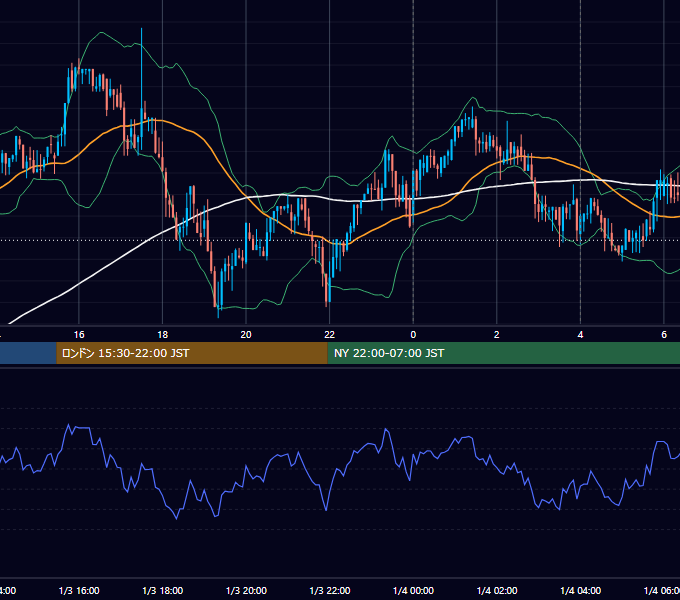The height and width of the screenshot is (600, 680).
Task: Click hour label 4 under price chart
Action: (x=580, y=335)
